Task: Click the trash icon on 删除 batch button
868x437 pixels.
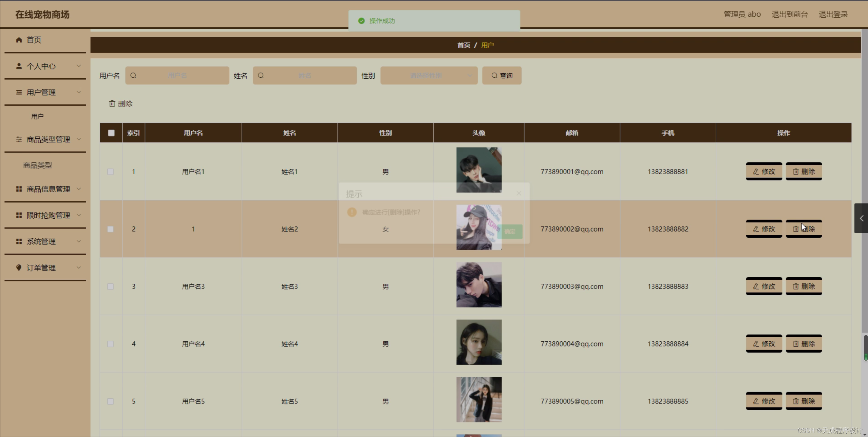Action: point(112,103)
